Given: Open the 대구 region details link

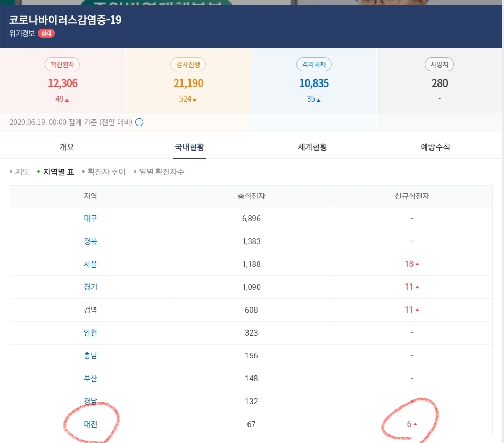Looking at the screenshot, I should pyautogui.click(x=90, y=218).
